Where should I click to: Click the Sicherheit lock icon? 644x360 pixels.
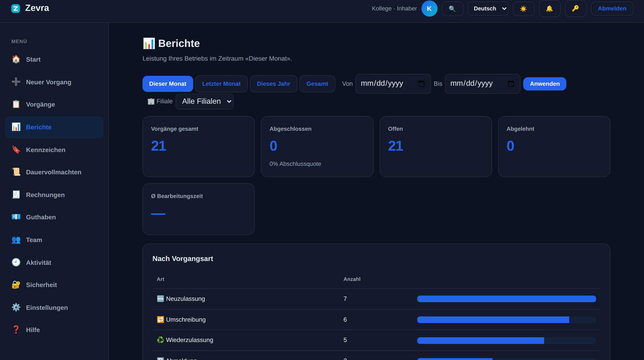(x=16, y=285)
